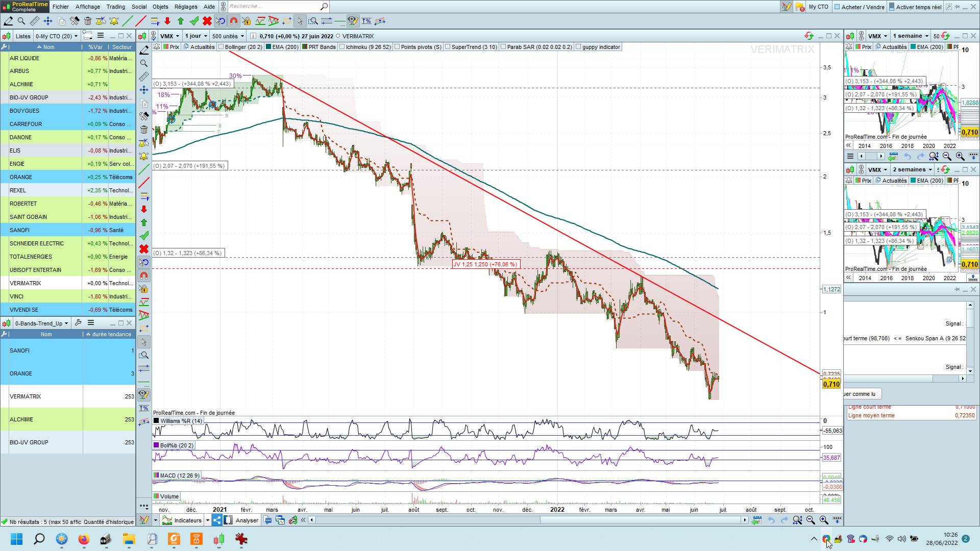Image resolution: width=980 pixels, height=551 pixels.
Task: Open the Trading menu
Action: [115, 7]
